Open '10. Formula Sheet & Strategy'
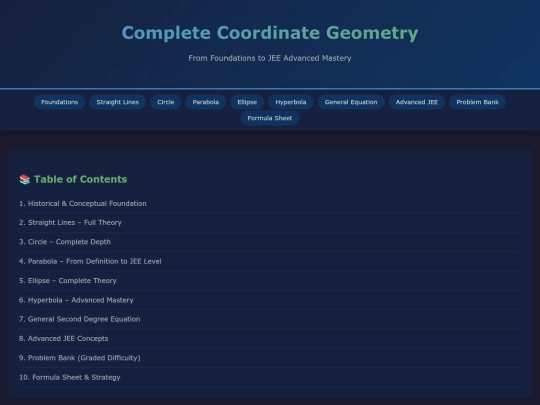The image size is (540, 405). [x=70, y=377]
